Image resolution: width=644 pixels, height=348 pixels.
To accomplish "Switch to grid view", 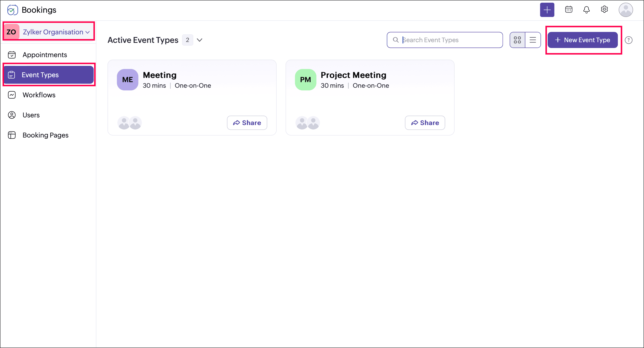I will click(x=517, y=40).
